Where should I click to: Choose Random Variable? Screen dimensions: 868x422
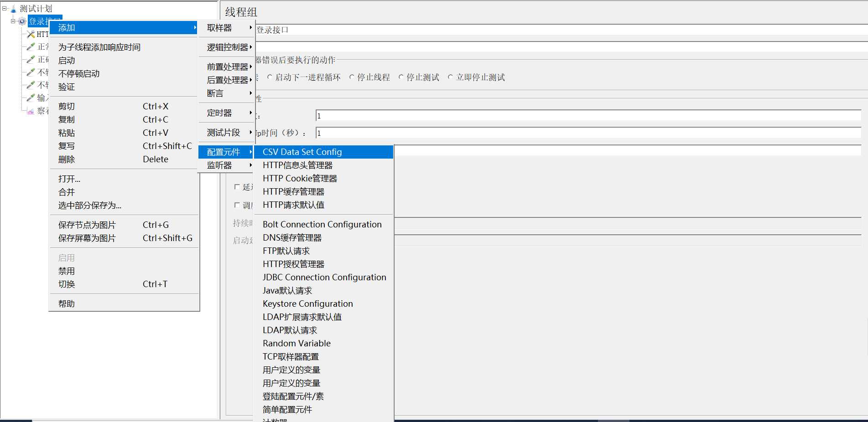tap(323, 343)
